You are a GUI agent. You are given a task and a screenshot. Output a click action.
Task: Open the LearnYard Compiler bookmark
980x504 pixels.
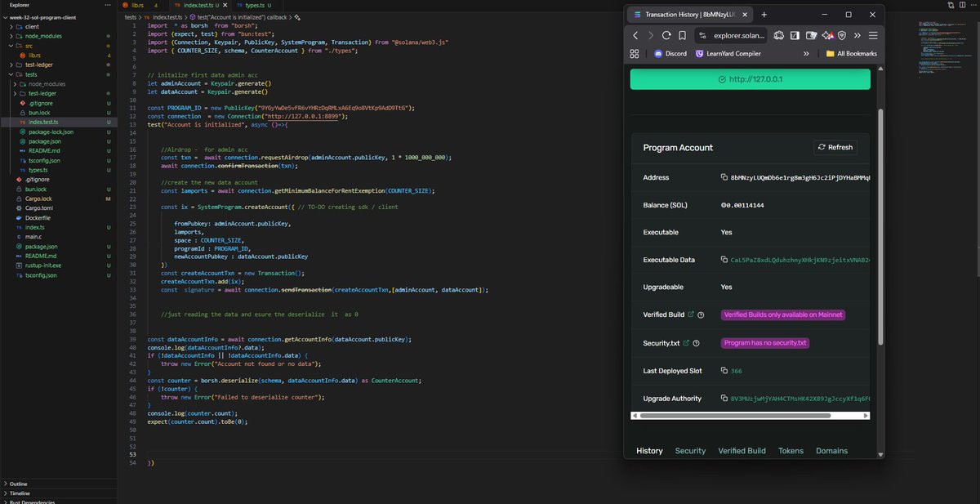728,53
